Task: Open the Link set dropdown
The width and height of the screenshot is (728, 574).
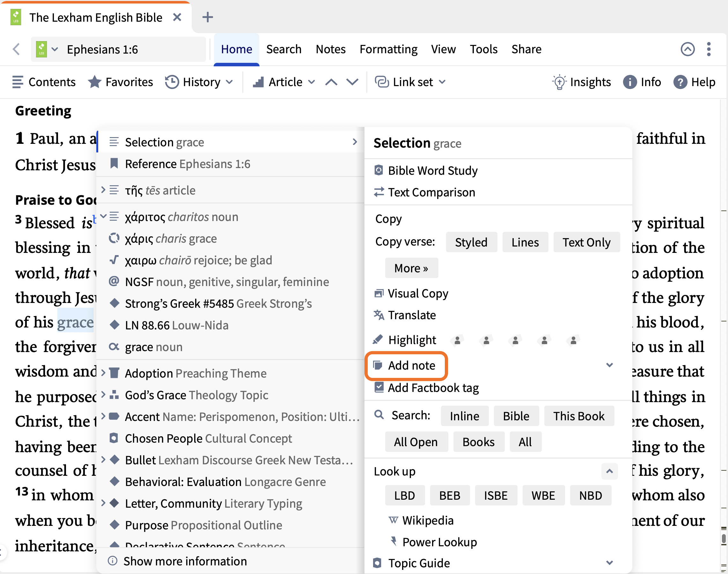Action: point(410,82)
